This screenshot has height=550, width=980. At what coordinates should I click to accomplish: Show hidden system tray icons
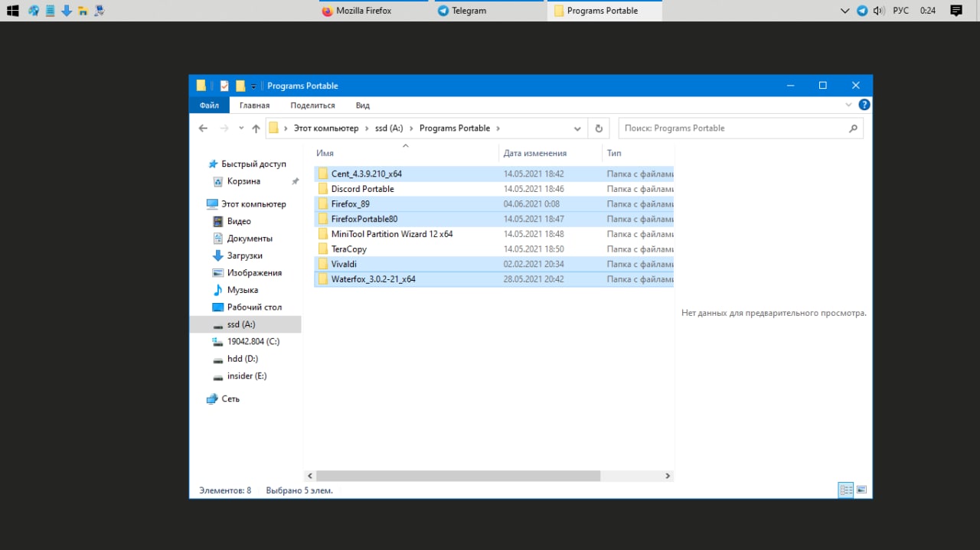tap(845, 11)
